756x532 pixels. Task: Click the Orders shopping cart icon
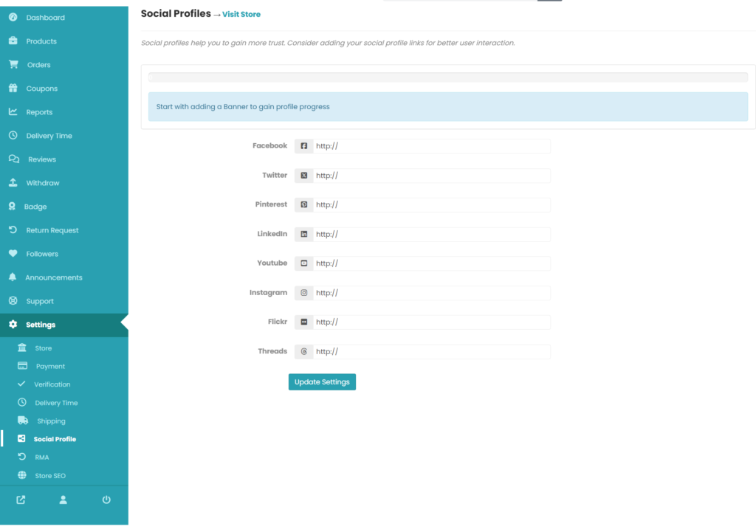[x=13, y=64]
